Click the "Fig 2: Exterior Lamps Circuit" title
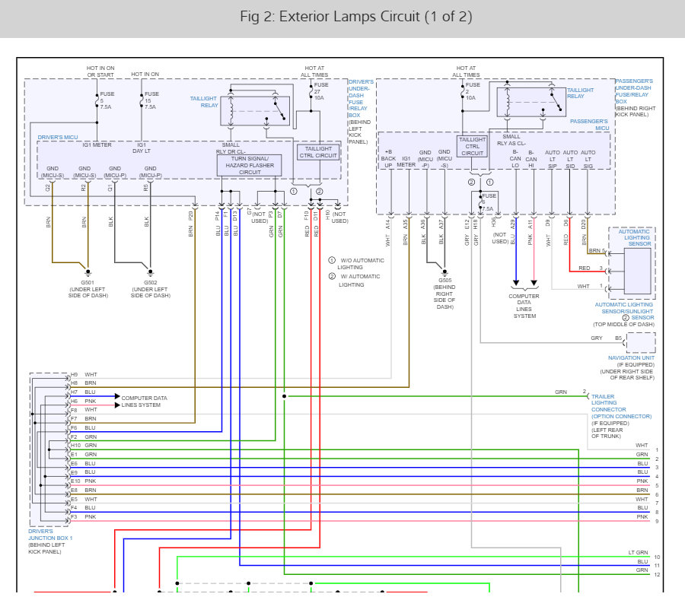The width and height of the screenshot is (685, 616). [x=355, y=17]
